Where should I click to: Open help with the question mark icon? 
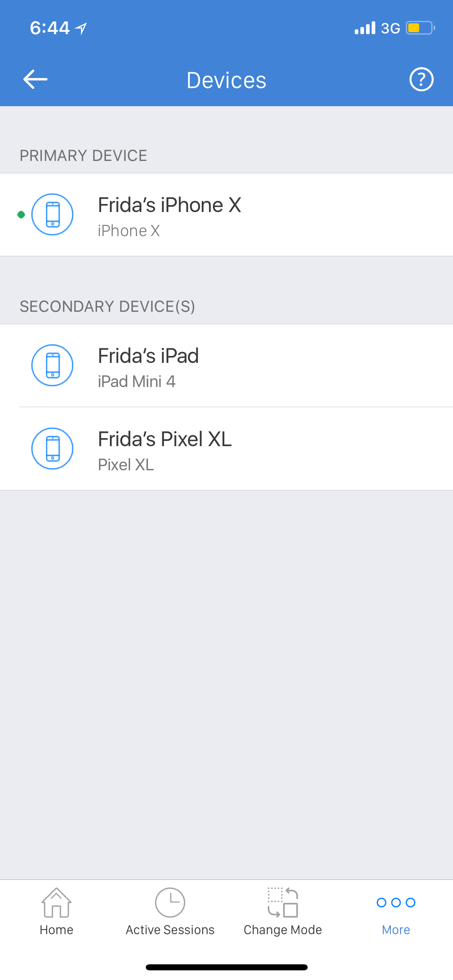[421, 79]
